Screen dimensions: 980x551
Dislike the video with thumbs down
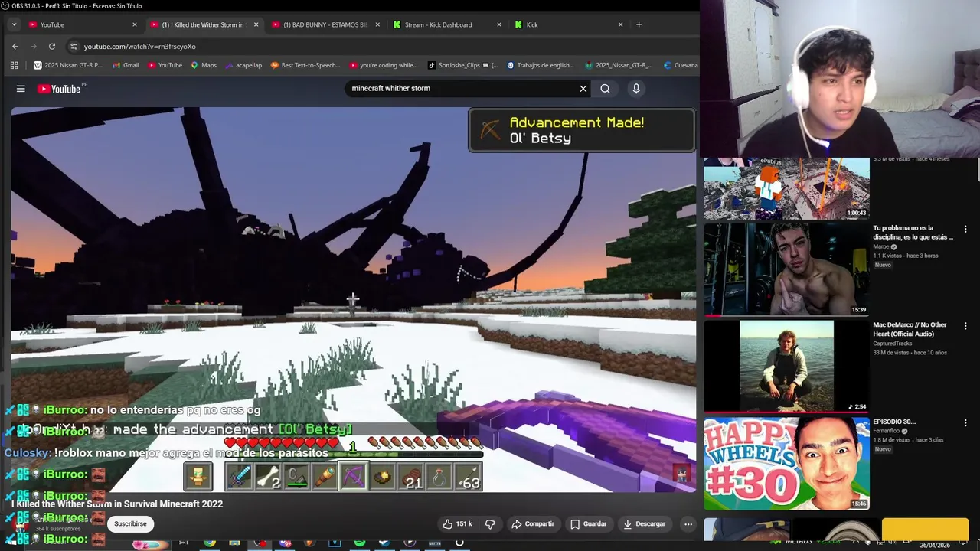coord(490,523)
